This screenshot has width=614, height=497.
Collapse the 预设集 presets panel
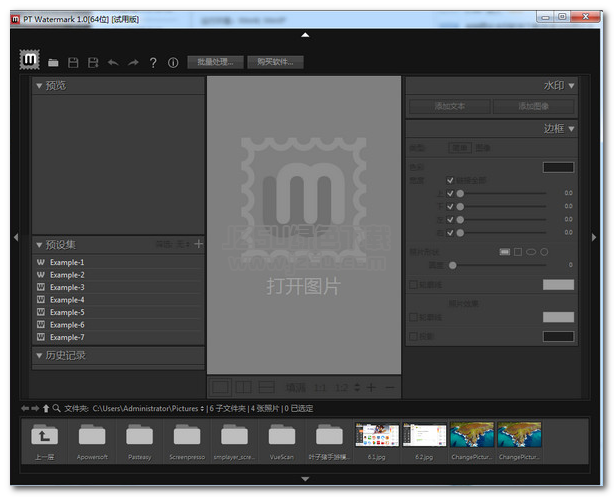tap(39, 245)
